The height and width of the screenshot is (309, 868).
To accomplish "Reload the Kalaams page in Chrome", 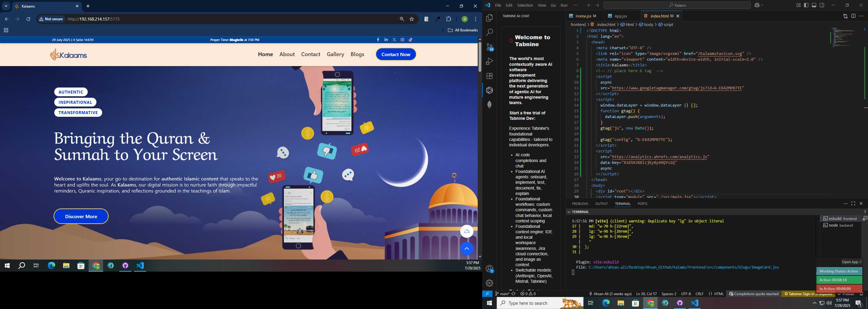I will click(x=29, y=19).
